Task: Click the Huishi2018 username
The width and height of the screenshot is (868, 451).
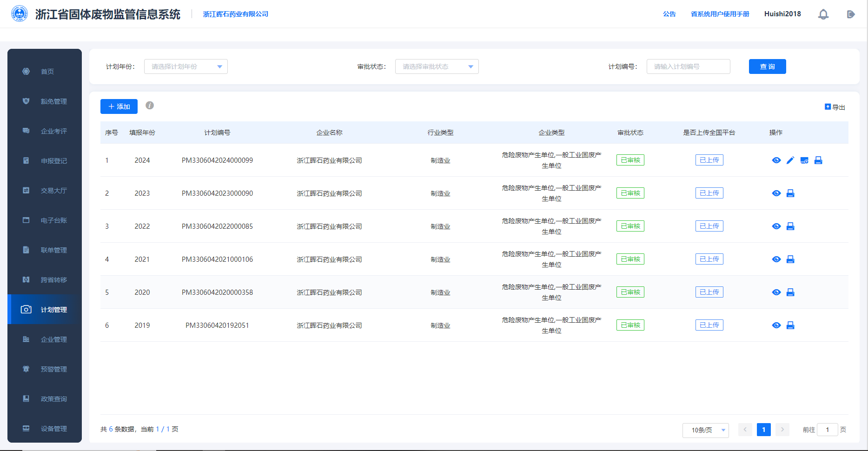Action: pos(782,14)
